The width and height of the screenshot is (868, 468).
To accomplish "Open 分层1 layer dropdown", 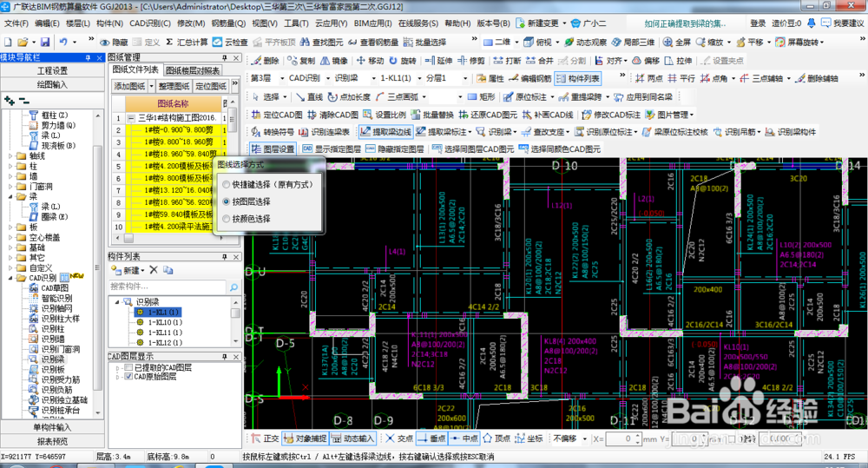I will (x=464, y=78).
